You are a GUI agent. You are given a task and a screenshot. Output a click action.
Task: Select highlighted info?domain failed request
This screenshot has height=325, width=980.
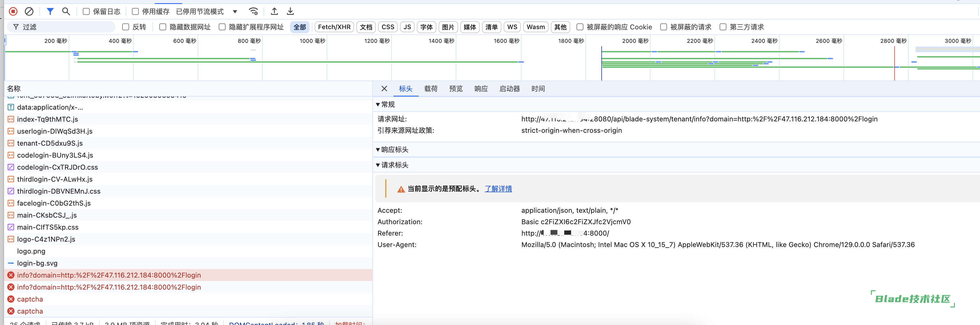coord(188,275)
